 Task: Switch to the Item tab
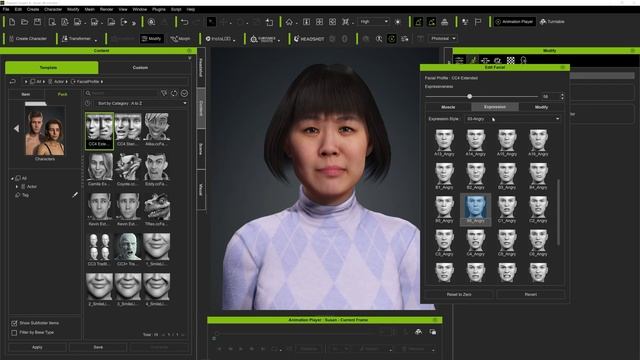click(26, 94)
